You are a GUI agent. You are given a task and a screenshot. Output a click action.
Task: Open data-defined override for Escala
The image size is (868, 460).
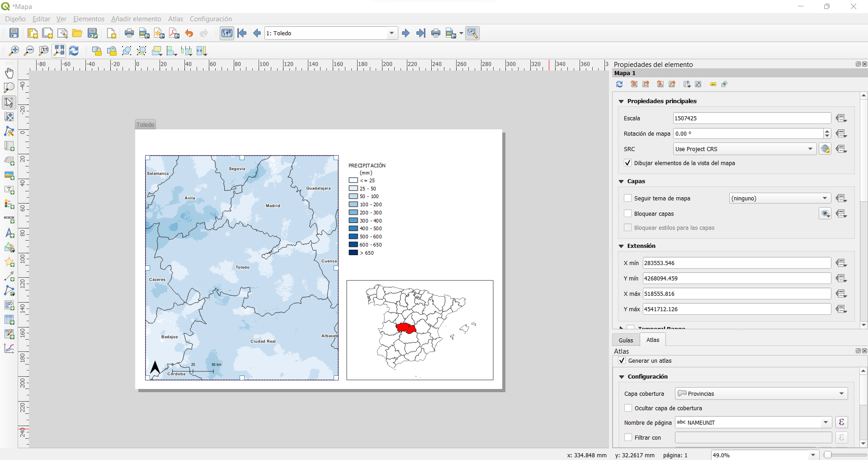click(x=841, y=118)
